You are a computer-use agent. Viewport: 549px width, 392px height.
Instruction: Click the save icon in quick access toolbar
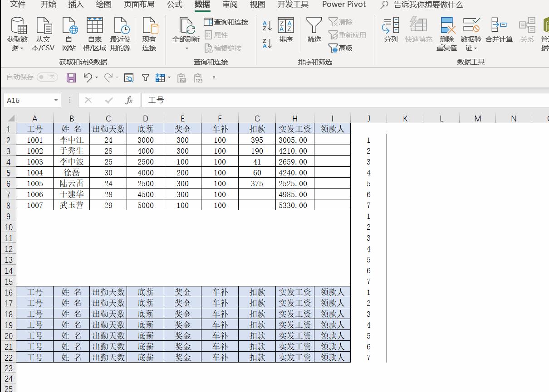[71, 78]
